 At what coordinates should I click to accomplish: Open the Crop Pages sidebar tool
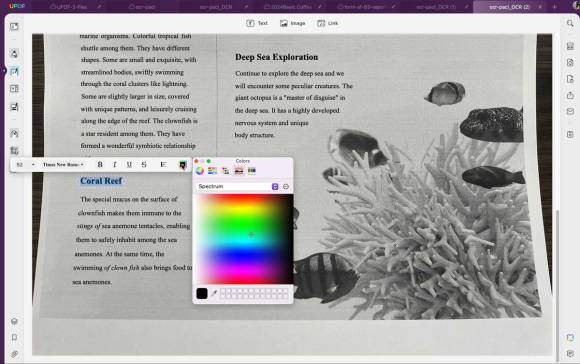click(x=14, y=151)
